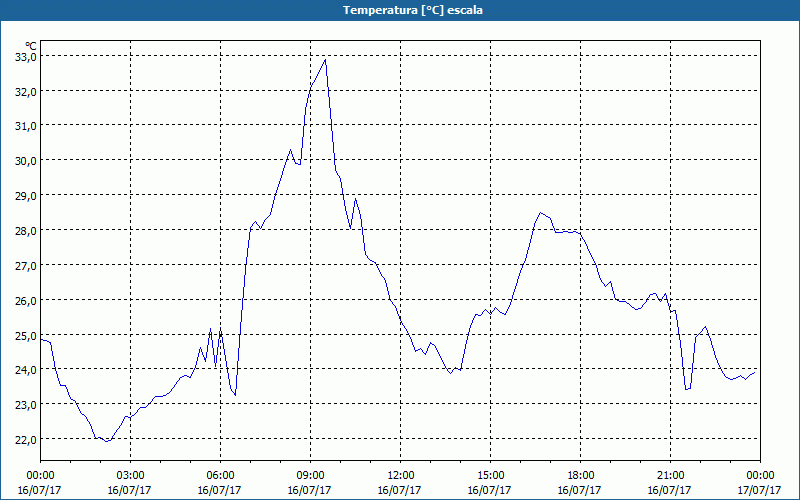Click the 30,0 y-axis label
This screenshot has width=800, height=500.
[x=25, y=161]
